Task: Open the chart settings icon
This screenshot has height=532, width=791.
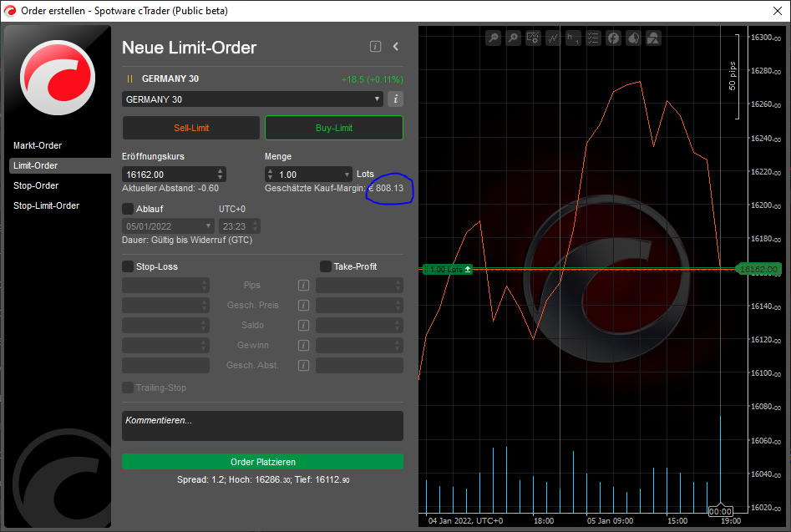Action: click(x=533, y=38)
